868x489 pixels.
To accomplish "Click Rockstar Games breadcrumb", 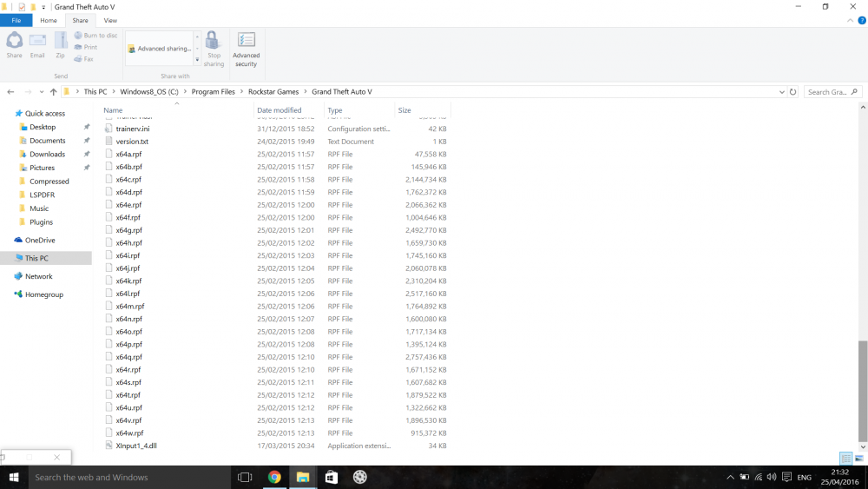I will (x=273, y=92).
